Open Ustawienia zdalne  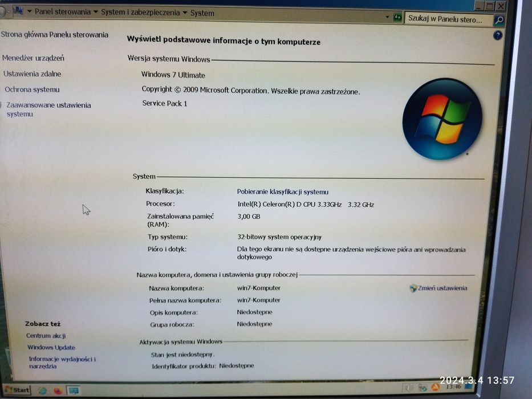(33, 74)
